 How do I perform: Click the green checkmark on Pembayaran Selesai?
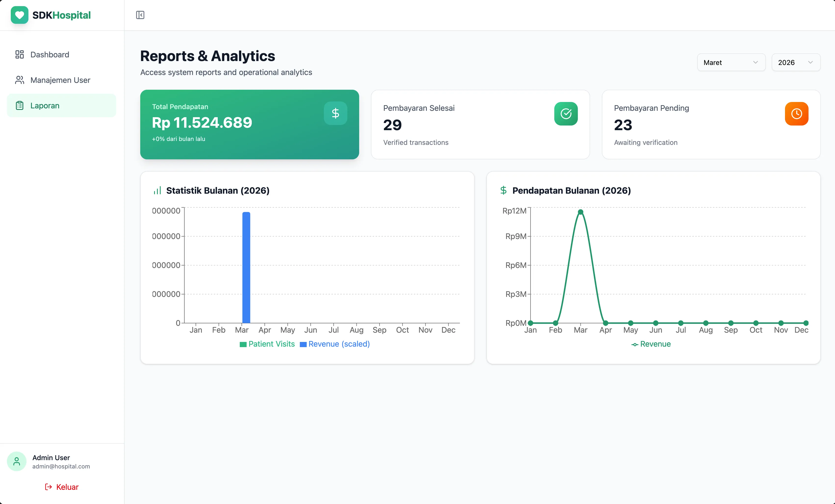pos(565,113)
